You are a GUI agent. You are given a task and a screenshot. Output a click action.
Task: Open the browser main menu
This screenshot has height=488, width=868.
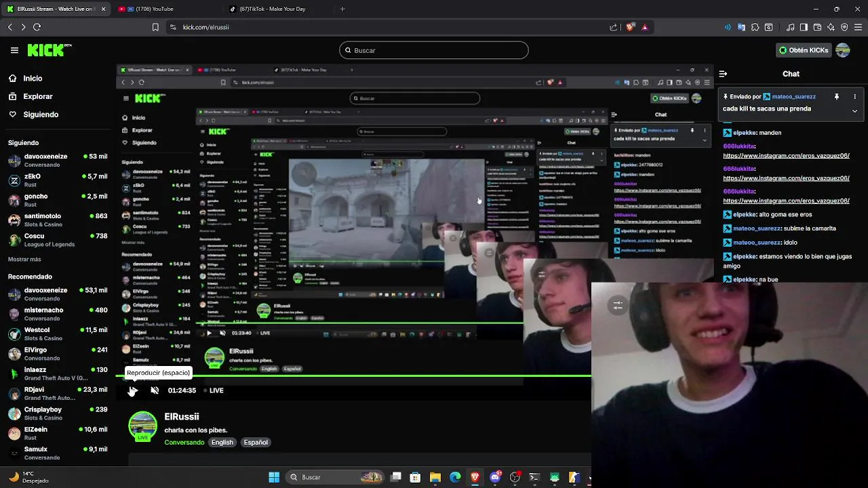859,27
